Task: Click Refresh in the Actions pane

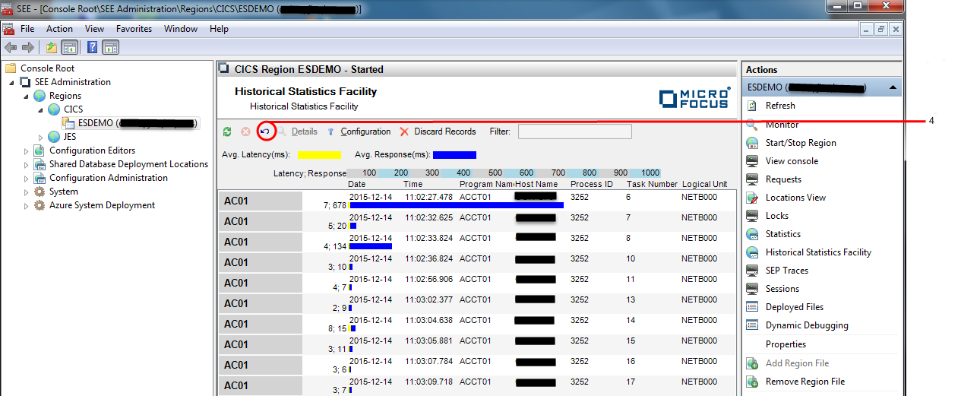Action: tap(780, 106)
